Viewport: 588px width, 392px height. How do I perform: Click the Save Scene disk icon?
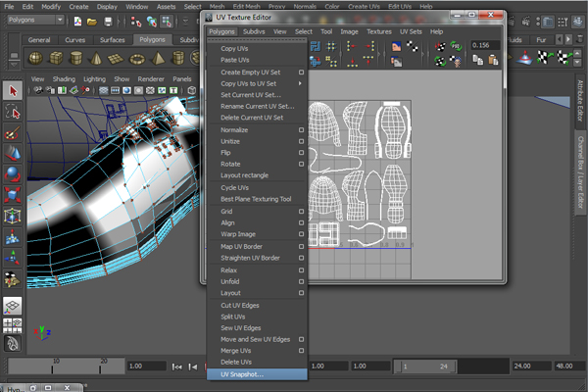(x=108, y=22)
